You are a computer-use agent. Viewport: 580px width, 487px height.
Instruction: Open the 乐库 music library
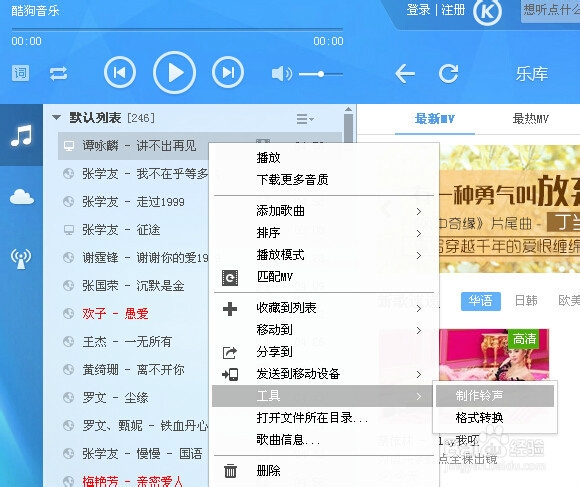(x=532, y=74)
